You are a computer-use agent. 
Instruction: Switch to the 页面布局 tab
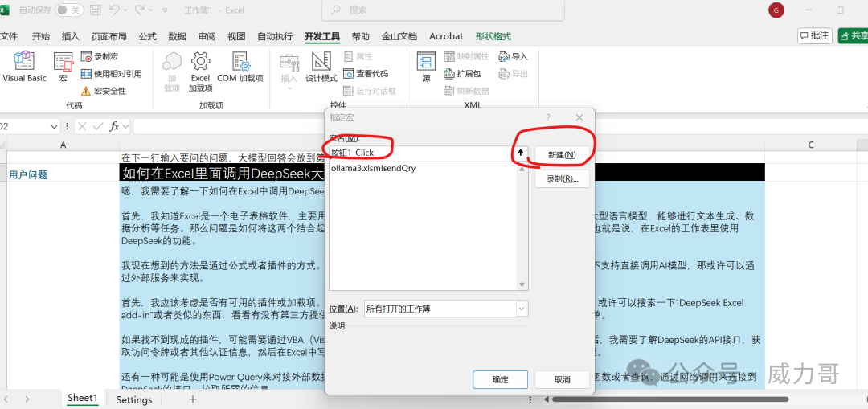pyautogui.click(x=109, y=36)
